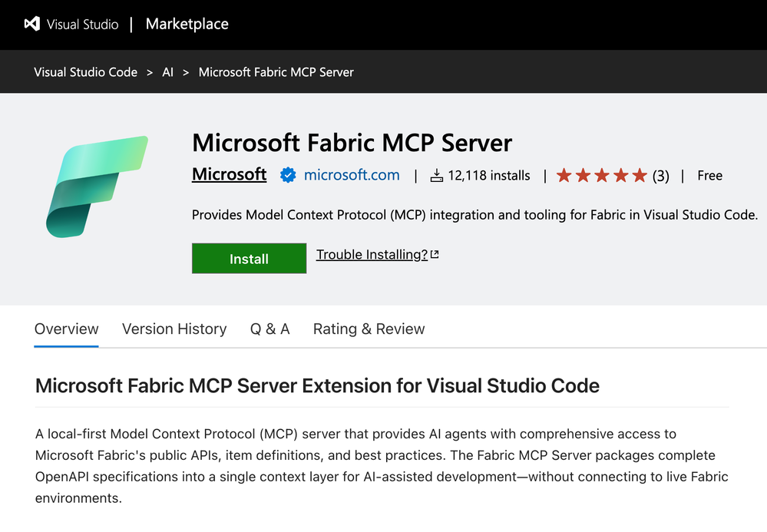Viewport: 767px width, 532px height.
Task: Open the Microsoft publisher link
Action: pos(229,174)
